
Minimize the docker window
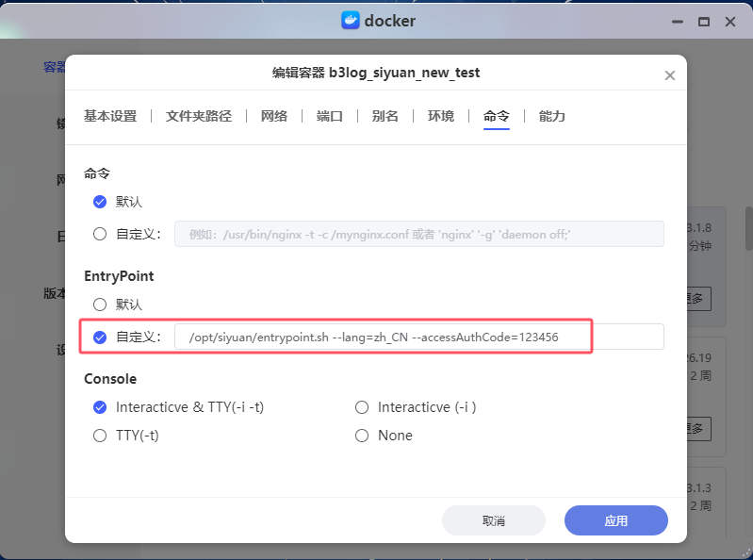(x=676, y=21)
